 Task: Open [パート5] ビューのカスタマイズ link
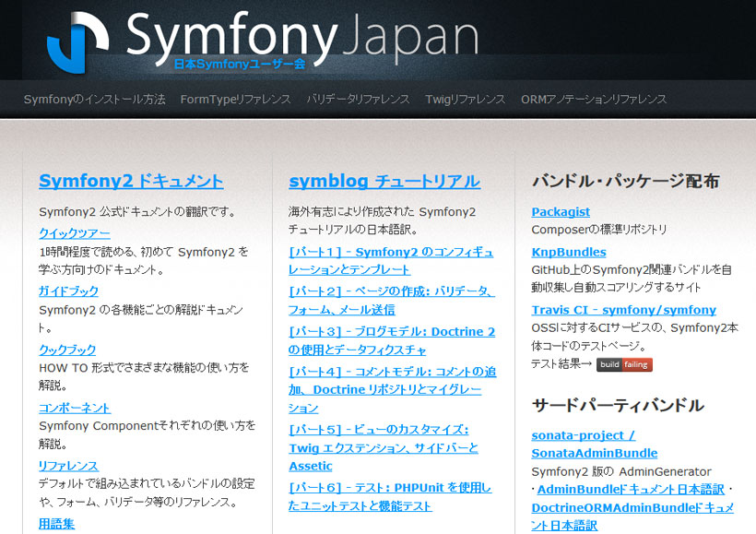[x=384, y=447]
